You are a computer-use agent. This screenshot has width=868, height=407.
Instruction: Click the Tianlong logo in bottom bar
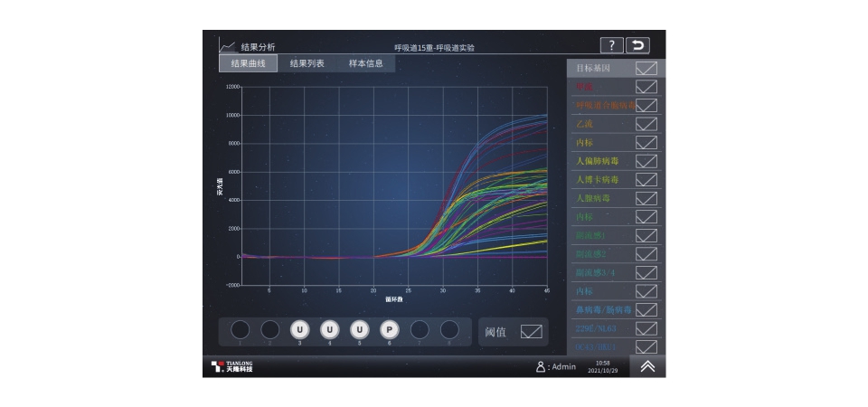231,366
